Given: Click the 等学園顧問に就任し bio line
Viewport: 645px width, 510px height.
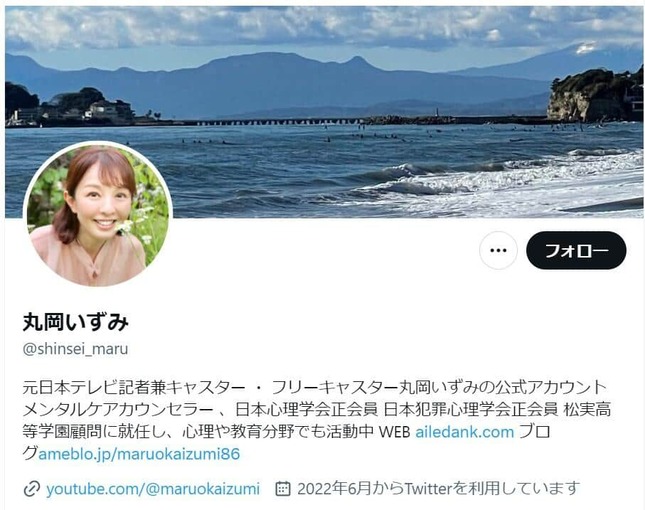Looking at the screenshot, I should coord(287,432).
